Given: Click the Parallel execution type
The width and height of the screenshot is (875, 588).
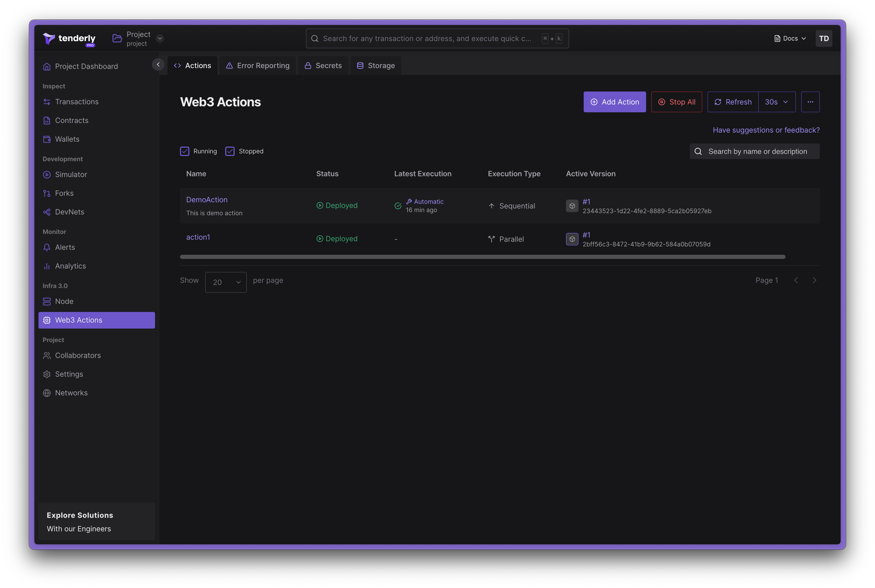Looking at the screenshot, I should 506,239.
